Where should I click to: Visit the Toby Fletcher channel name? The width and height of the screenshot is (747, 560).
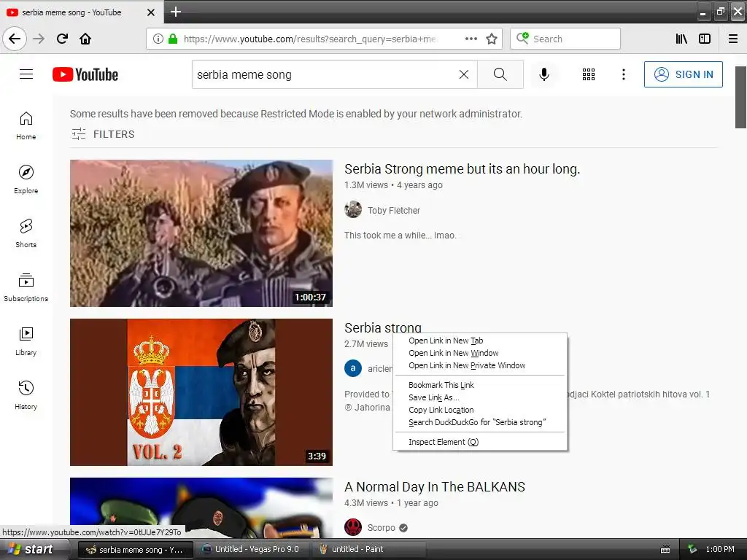pyautogui.click(x=394, y=211)
